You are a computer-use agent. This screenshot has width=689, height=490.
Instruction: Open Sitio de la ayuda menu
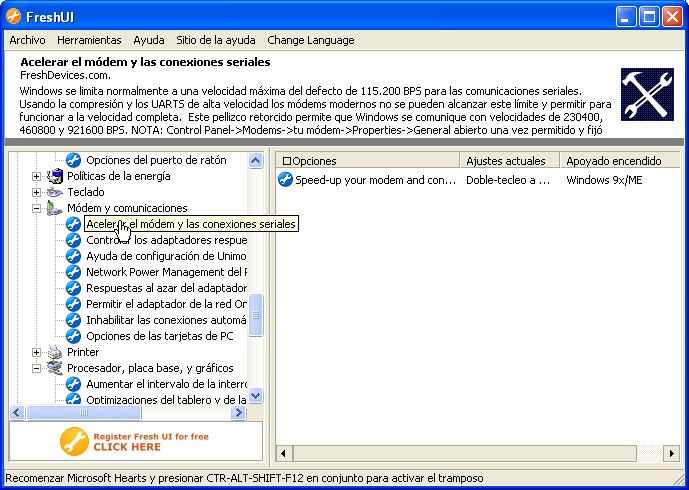point(216,40)
